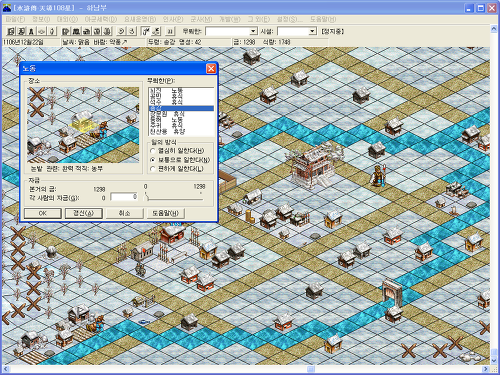The image size is (500, 375).
Task: Click the first icon in the main toolbar
Action: [x=12, y=31]
